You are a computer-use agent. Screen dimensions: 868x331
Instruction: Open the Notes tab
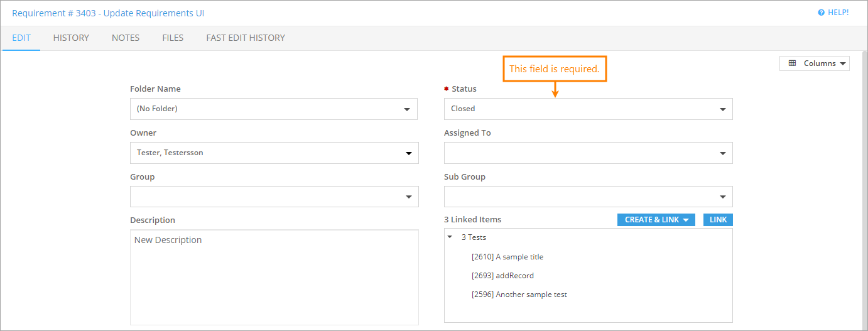126,38
